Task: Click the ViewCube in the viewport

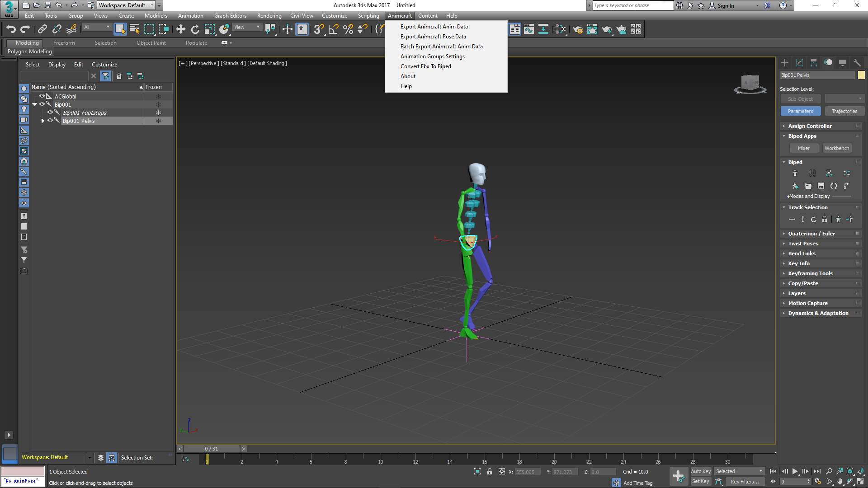Action: click(x=750, y=84)
